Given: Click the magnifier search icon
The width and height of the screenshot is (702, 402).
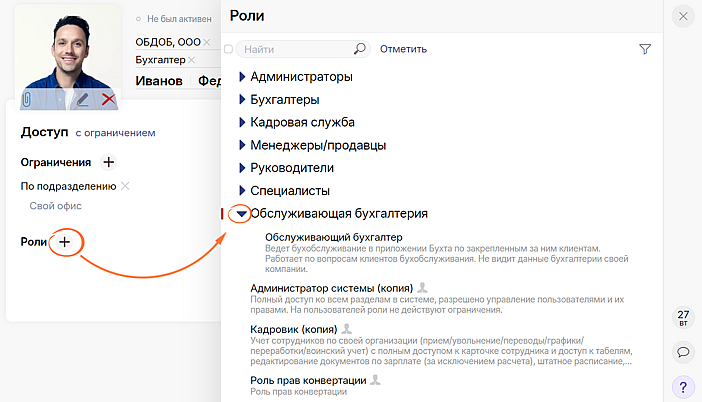Looking at the screenshot, I should 360,48.
